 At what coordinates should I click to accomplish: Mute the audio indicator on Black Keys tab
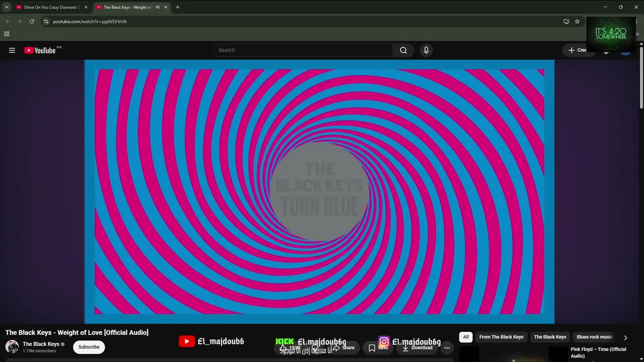pos(157,7)
